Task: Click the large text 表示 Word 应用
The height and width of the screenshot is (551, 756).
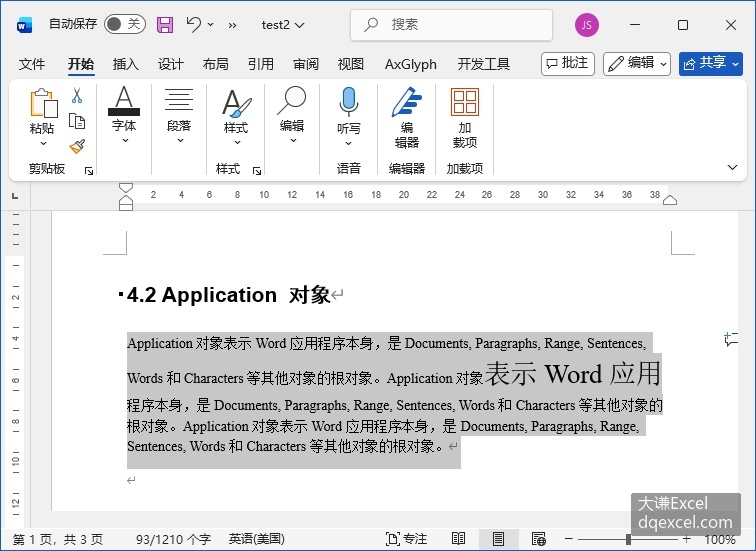Action: (x=573, y=374)
